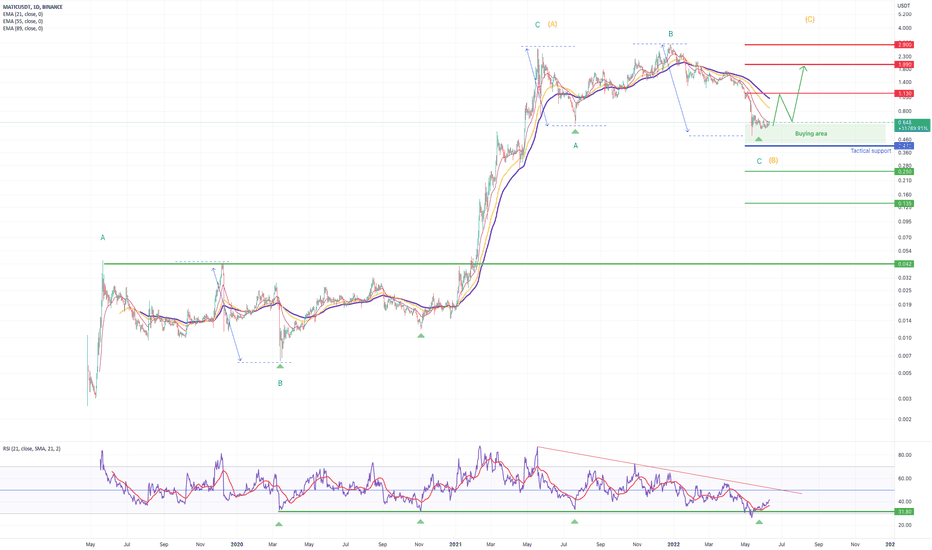
Task: Click the 0.002 price axis value
Action: [x=905, y=420]
